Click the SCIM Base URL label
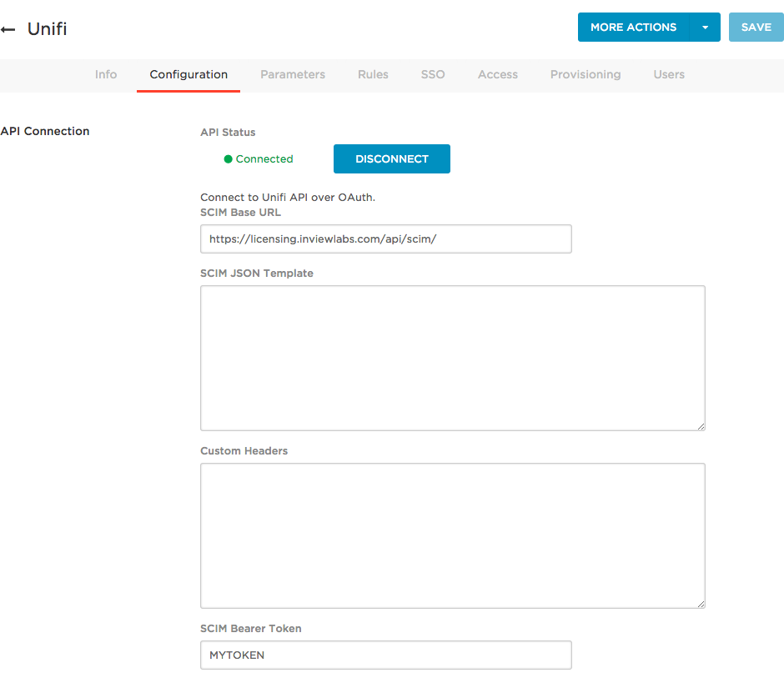This screenshot has height=673, width=784. [x=240, y=213]
